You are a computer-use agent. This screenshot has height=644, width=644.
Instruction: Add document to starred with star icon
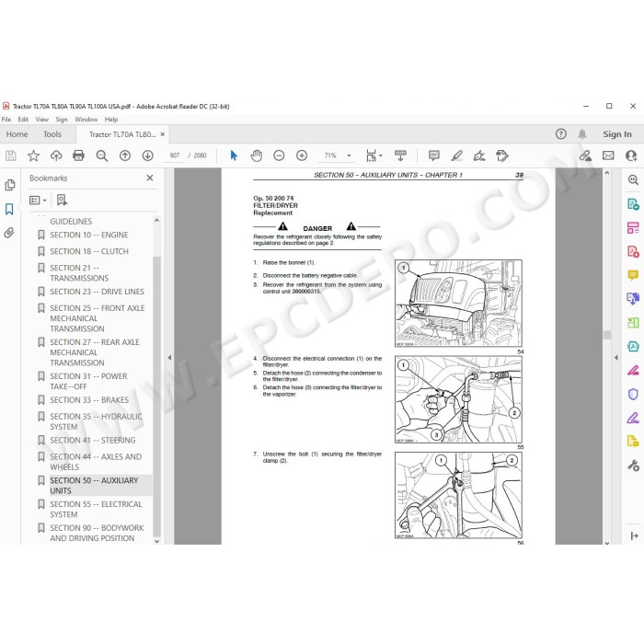click(x=33, y=155)
